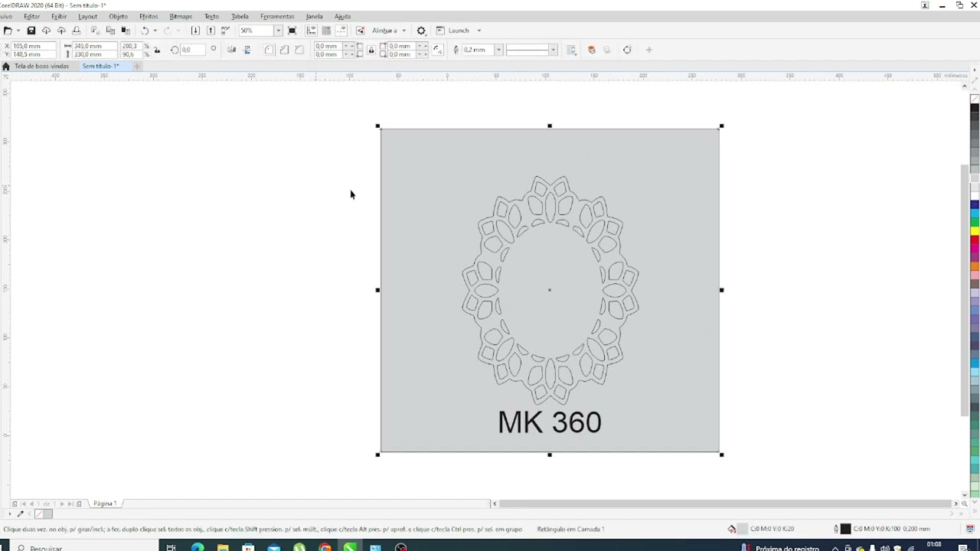Toggle the Show guidelines icon
980x551 pixels.
coord(341,31)
